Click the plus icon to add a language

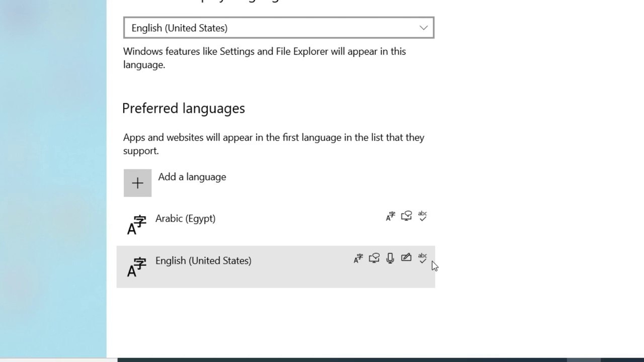(137, 183)
